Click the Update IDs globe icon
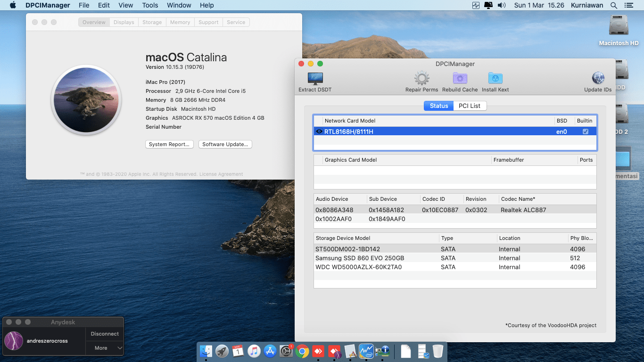 point(598,79)
